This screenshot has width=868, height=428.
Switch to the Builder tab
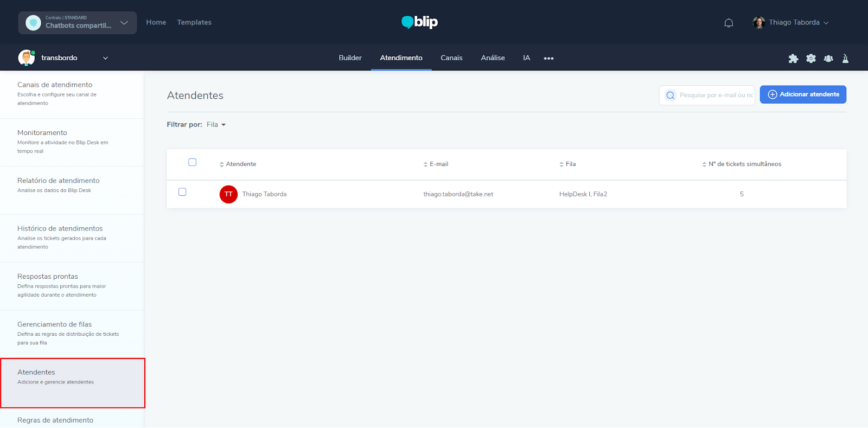[350, 58]
